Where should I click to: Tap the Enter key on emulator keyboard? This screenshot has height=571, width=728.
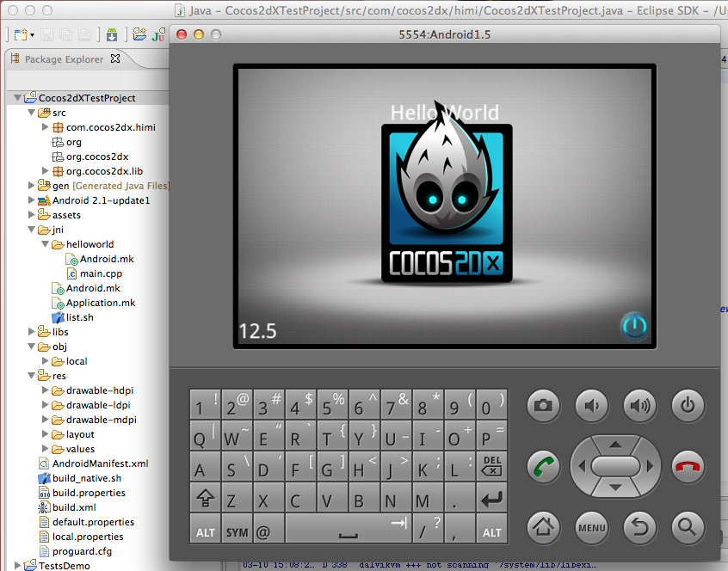click(491, 499)
